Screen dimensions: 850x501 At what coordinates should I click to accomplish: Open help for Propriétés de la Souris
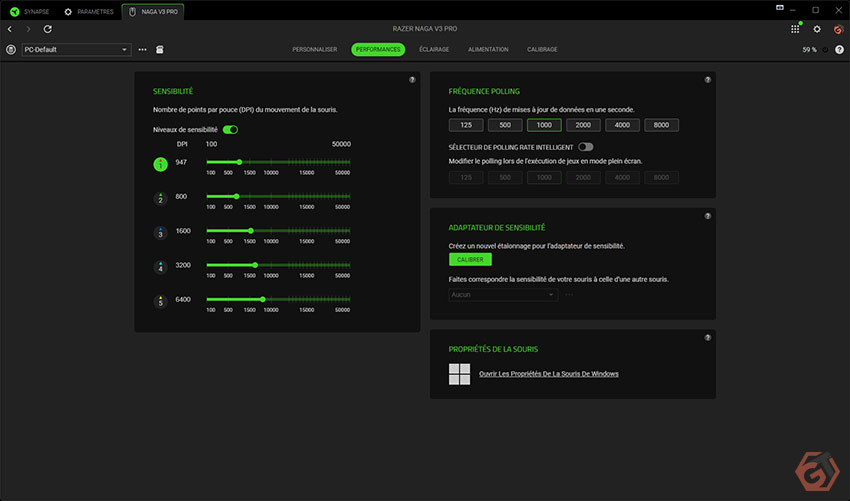click(707, 337)
